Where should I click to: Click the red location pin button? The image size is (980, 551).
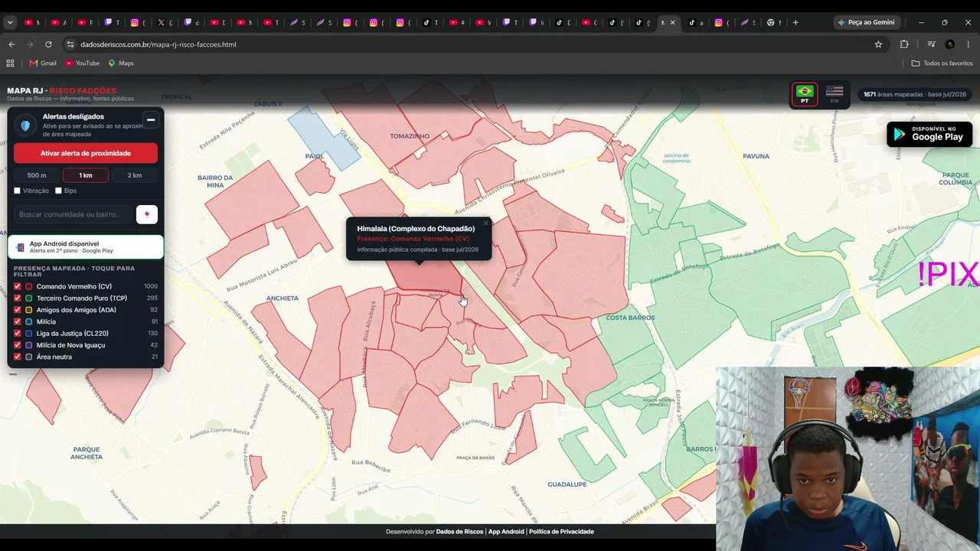click(x=147, y=214)
